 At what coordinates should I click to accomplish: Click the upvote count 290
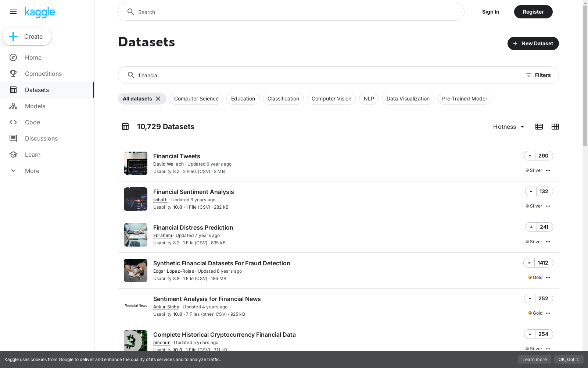[x=544, y=156]
